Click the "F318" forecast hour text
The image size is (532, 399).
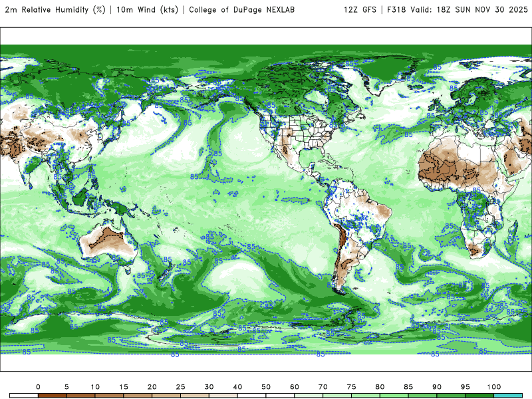pos(396,10)
